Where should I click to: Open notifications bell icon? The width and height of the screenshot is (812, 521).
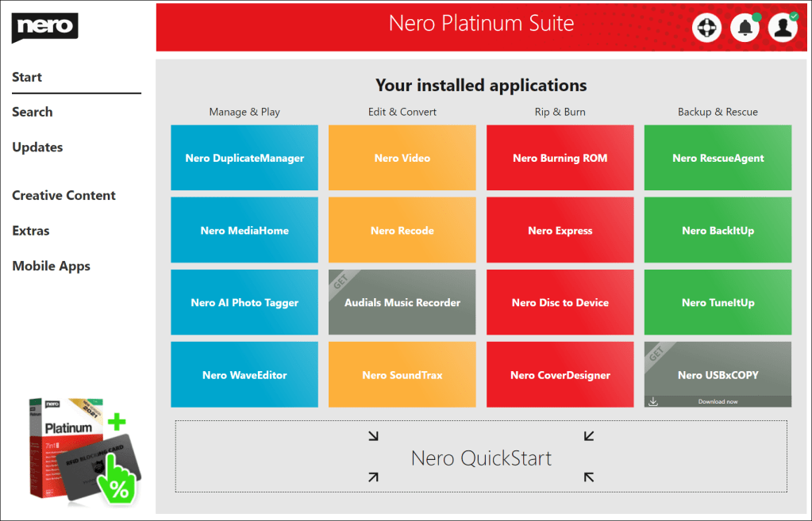(x=745, y=28)
